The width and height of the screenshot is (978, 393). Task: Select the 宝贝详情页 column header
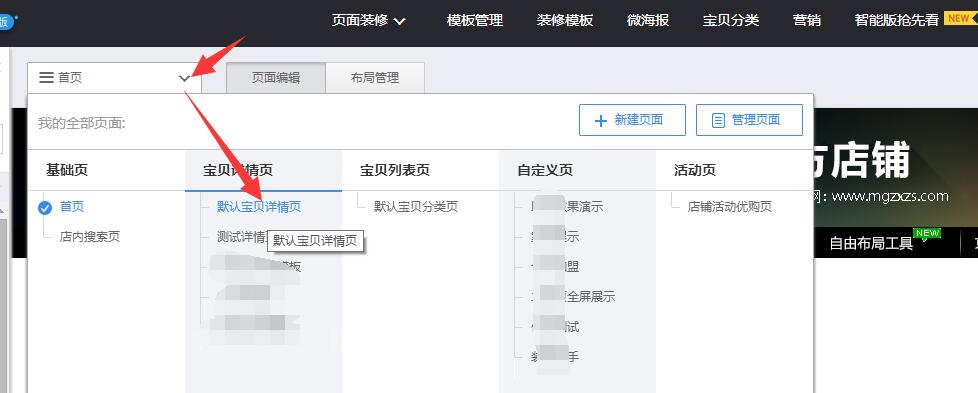(238, 170)
